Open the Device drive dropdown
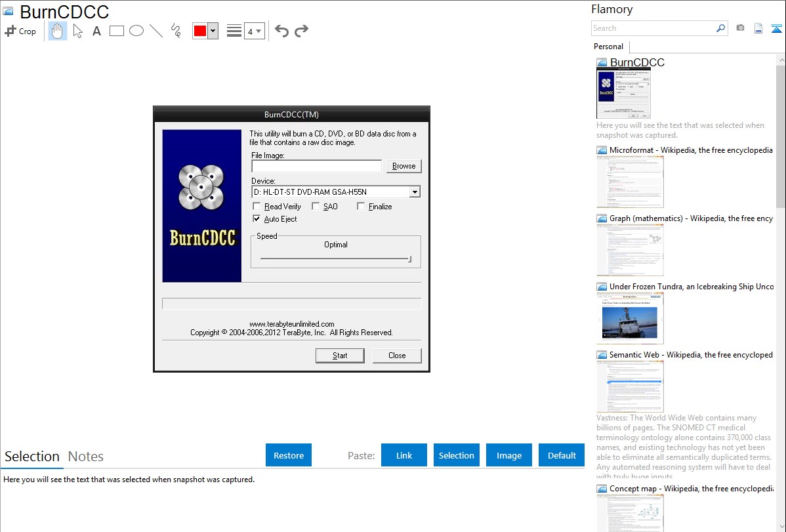 [414, 192]
